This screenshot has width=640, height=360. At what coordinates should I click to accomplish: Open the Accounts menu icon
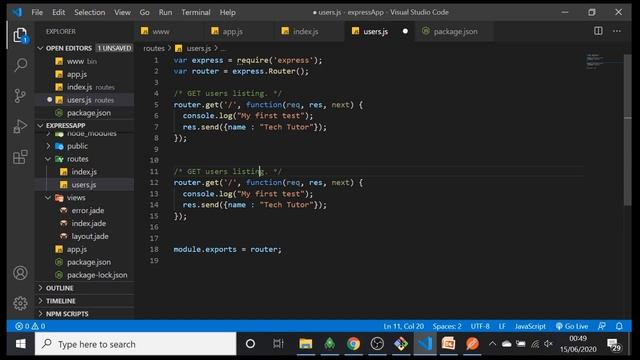20,273
